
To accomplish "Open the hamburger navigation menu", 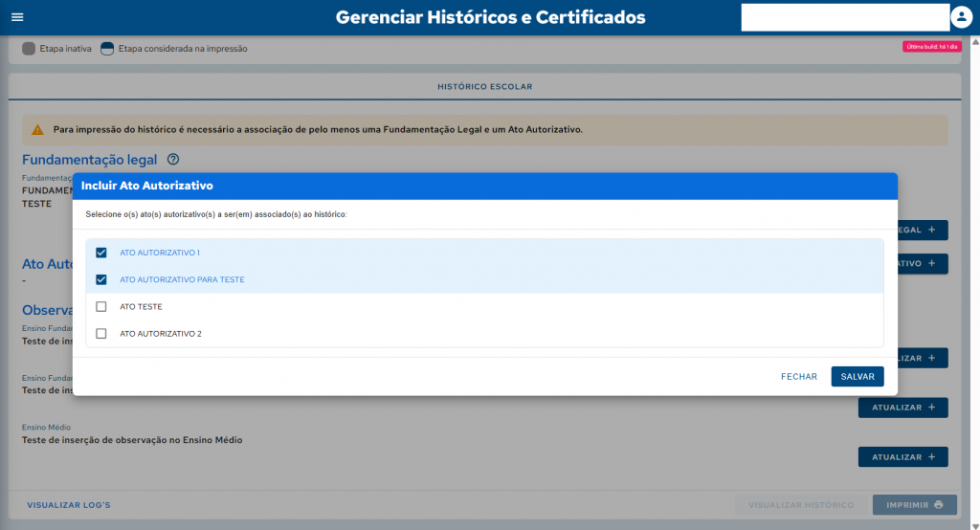I will pyautogui.click(x=17, y=17).
